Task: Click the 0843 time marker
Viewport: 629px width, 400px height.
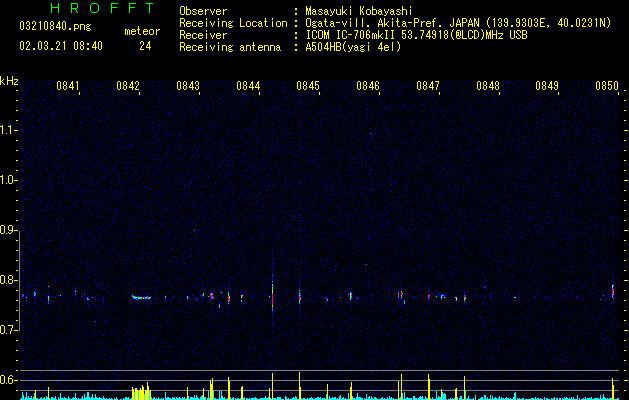Action: click(x=188, y=85)
